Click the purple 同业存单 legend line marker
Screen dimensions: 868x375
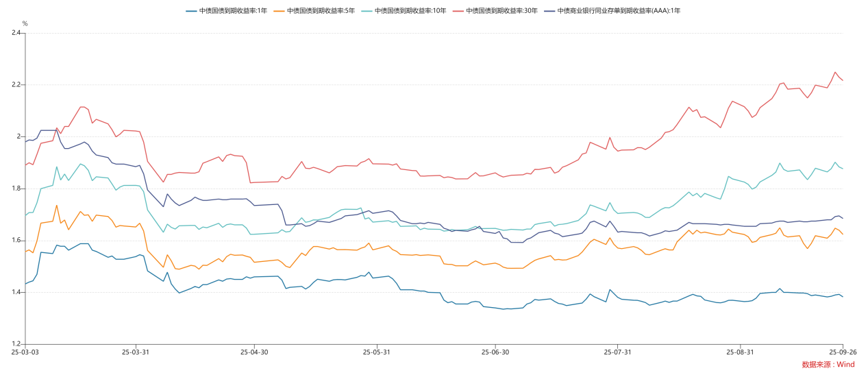(x=549, y=11)
